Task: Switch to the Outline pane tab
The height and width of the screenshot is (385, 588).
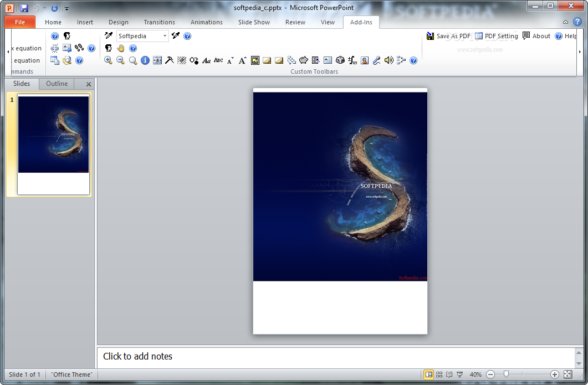Action: (x=57, y=84)
